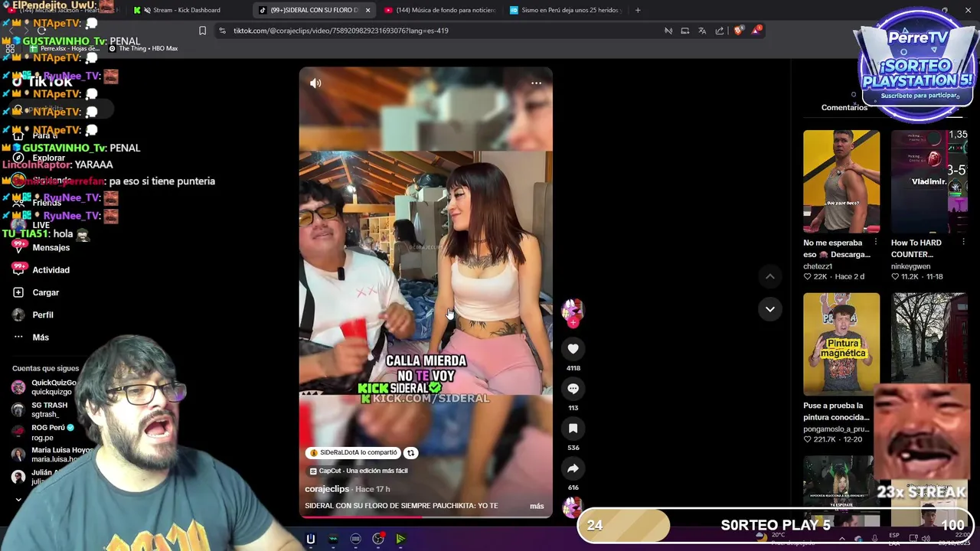Viewport: 980px width, 551px height.
Task: Click the site information icon beside the URL
Action: click(222, 31)
